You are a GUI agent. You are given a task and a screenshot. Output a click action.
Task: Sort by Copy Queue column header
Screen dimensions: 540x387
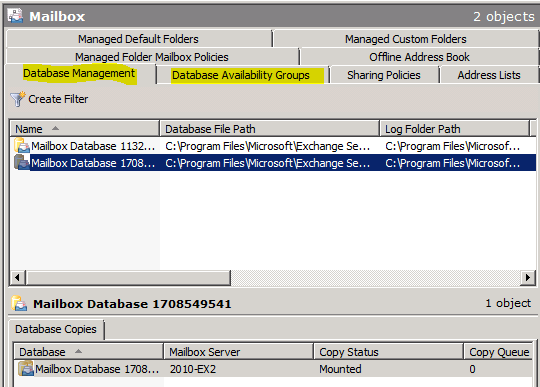499,352
